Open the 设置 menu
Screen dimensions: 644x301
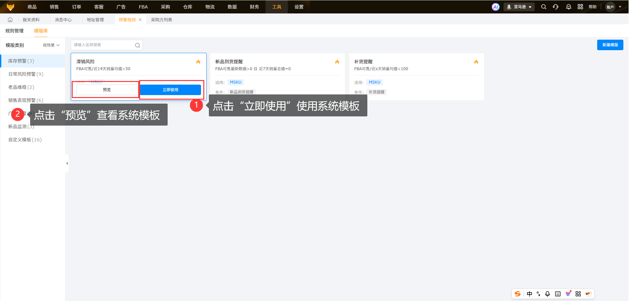299,7
